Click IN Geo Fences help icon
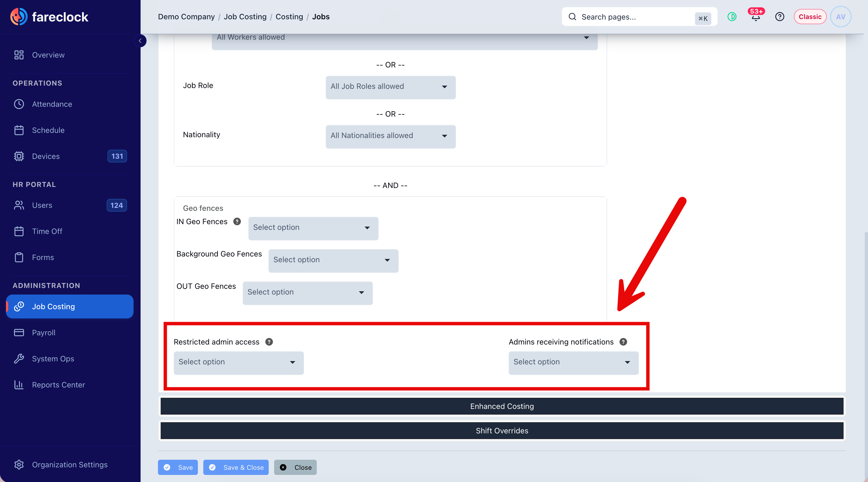868x482 pixels. [237, 222]
